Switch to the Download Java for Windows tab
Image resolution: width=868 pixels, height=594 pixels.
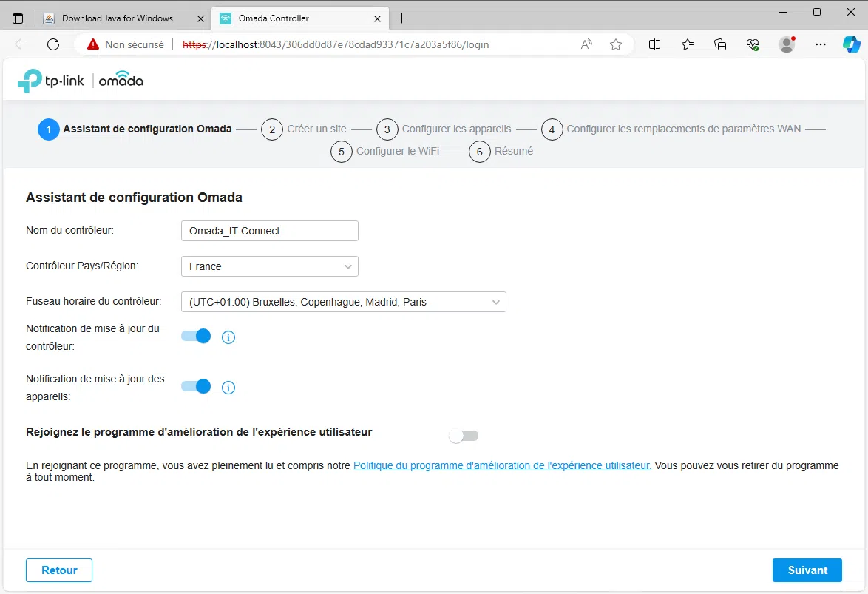click(117, 18)
